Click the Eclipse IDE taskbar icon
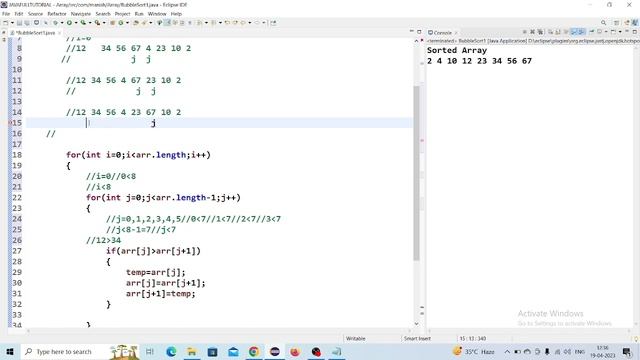This screenshot has width=640, height=360. click(275, 351)
